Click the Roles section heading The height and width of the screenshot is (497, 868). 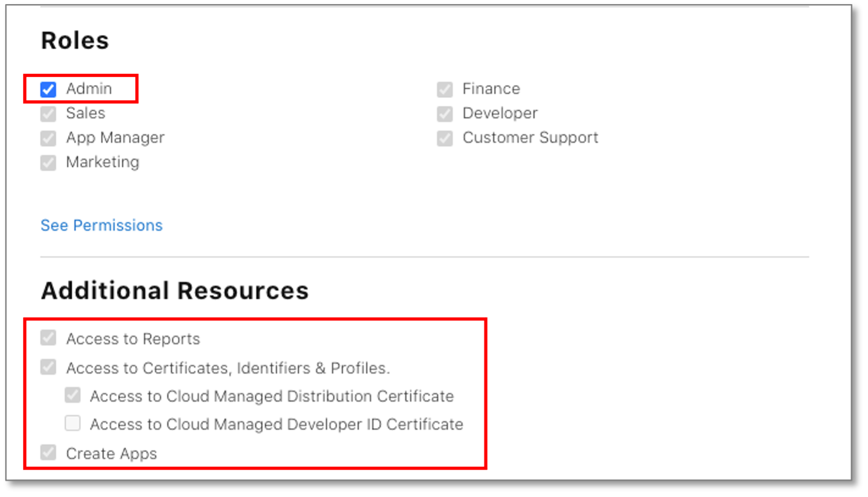coord(75,40)
